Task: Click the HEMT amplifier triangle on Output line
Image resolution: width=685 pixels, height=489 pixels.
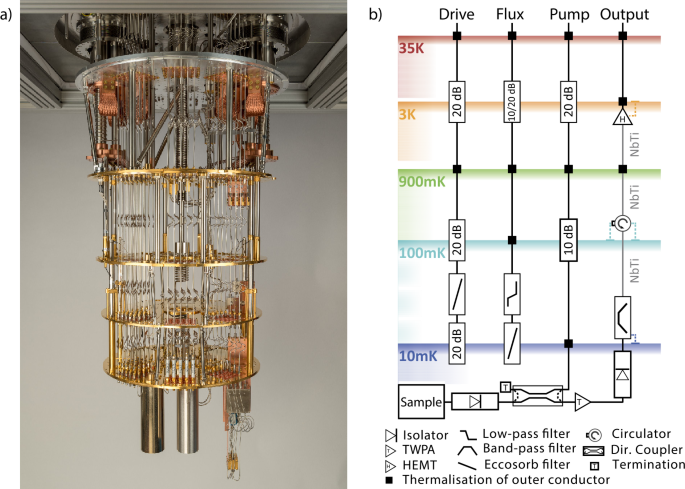Action: (622, 120)
